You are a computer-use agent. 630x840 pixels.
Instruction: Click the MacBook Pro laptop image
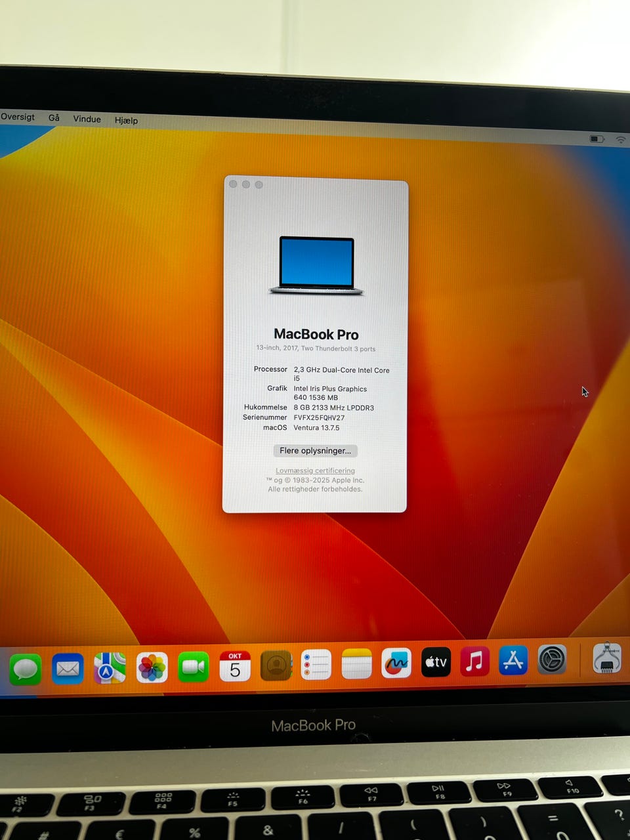point(316,266)
